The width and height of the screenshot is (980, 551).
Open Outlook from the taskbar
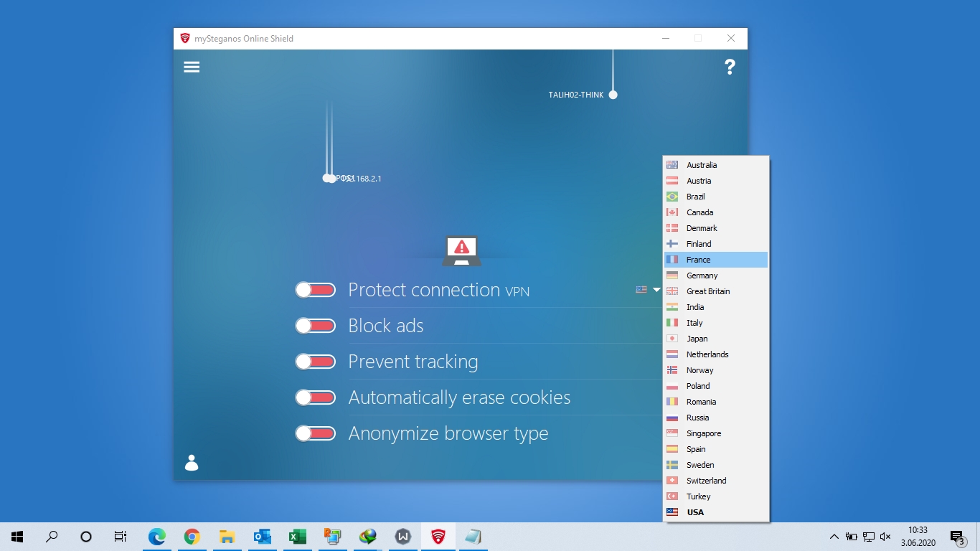[262, 537]
